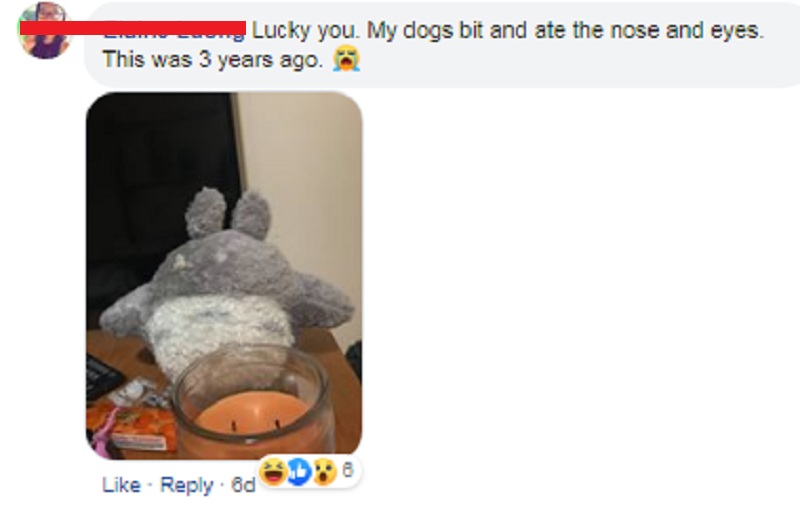Open the attached plush toy photo

tap(224, 276)
